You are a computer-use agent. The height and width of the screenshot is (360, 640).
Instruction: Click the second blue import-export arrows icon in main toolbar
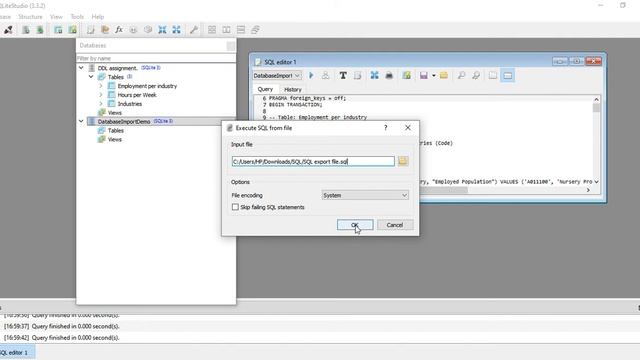click(x=176, y=30)
